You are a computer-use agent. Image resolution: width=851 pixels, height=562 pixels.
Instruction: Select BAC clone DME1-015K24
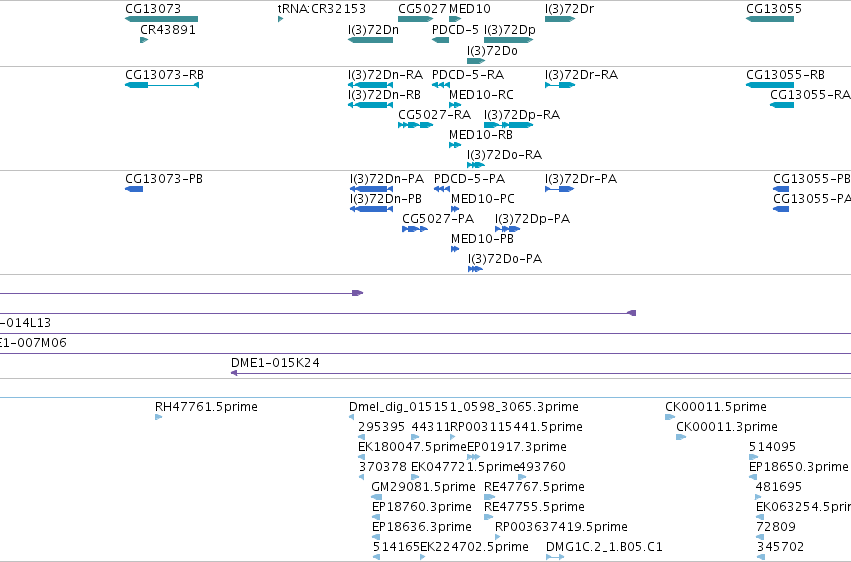tap(541, 373)
